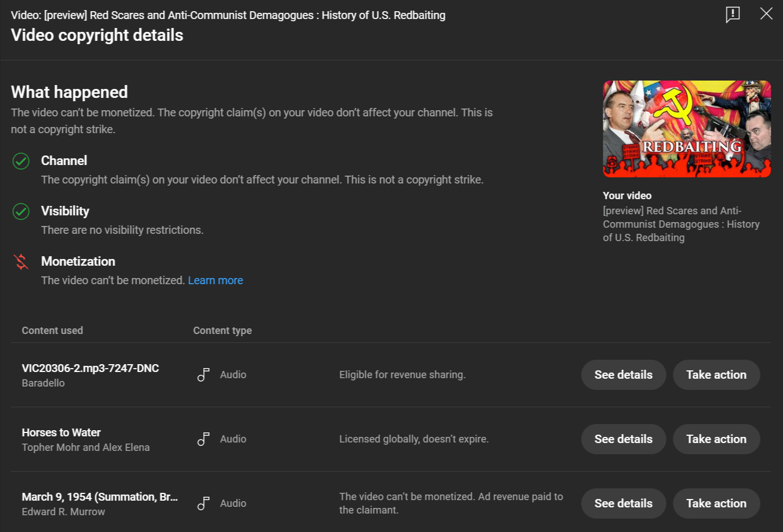Click the Audio label in the VIC20306-2.mp3 row
783x532 pixels.
[233, 375]
